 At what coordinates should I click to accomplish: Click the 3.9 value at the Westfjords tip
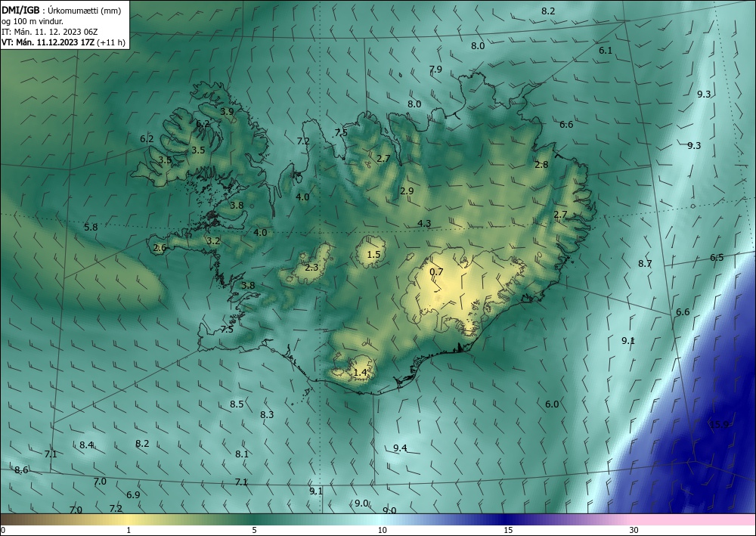(227, 111)
